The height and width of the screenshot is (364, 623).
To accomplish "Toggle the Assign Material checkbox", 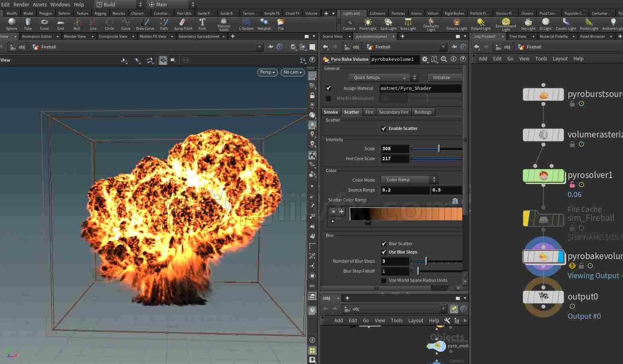I will point(328,88).
